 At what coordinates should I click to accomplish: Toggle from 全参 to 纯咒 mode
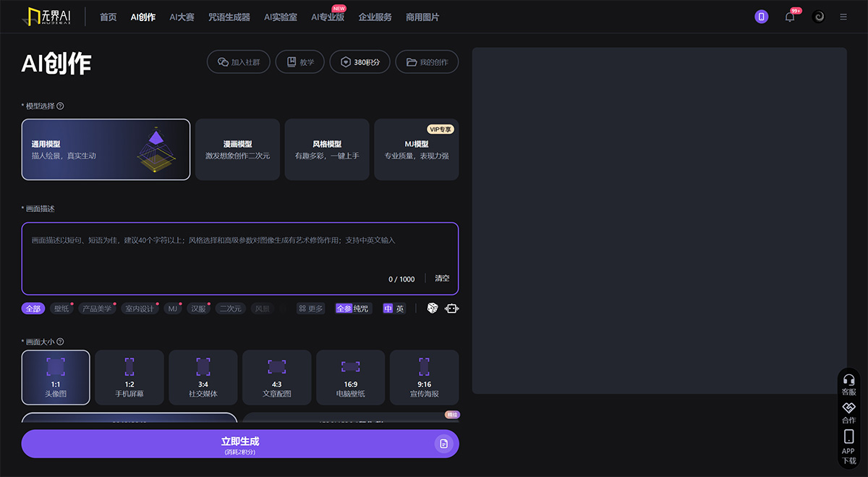point(362,308)
